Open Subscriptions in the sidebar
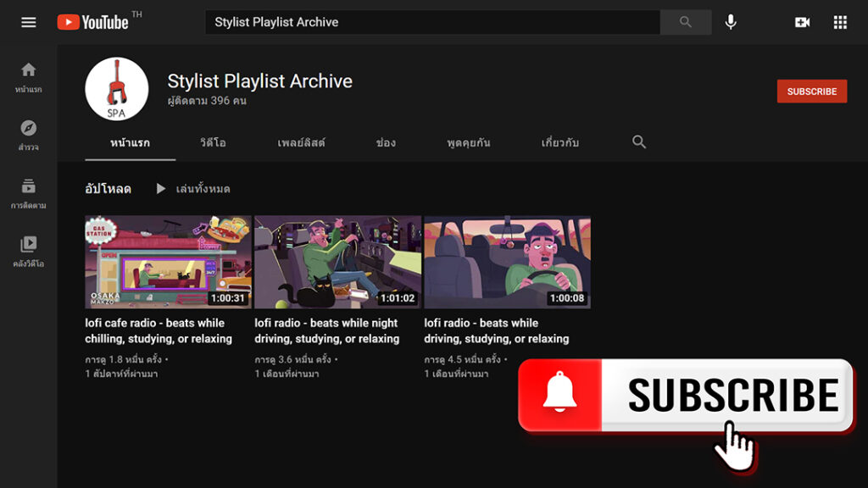Screen dimensions: 868x488 point(29,192)
